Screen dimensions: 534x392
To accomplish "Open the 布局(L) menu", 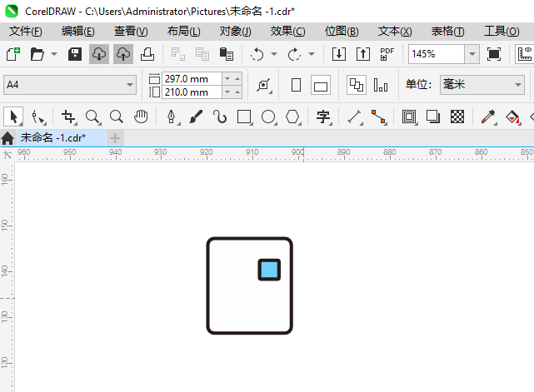I will 183,32.
